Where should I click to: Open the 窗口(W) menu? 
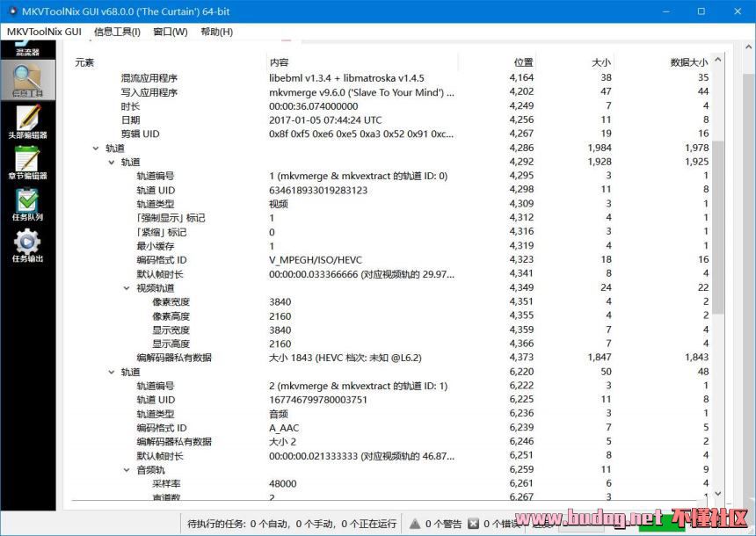(170, 32)
